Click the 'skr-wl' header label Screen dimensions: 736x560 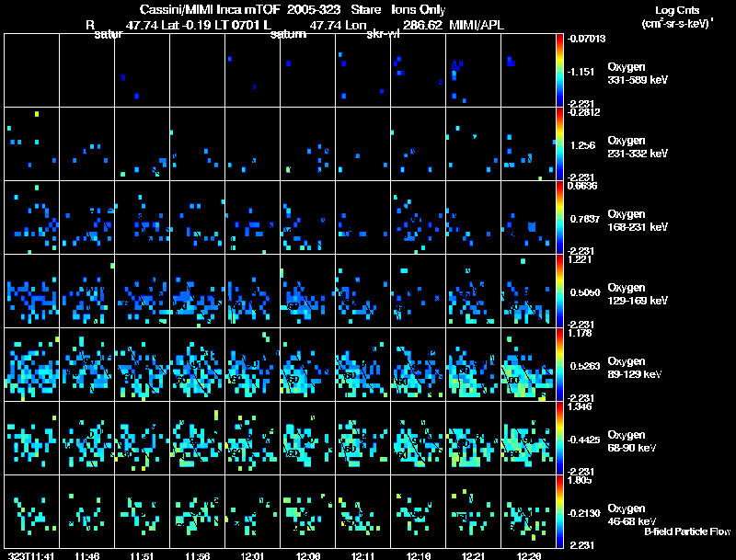click(x=383, y=34)
